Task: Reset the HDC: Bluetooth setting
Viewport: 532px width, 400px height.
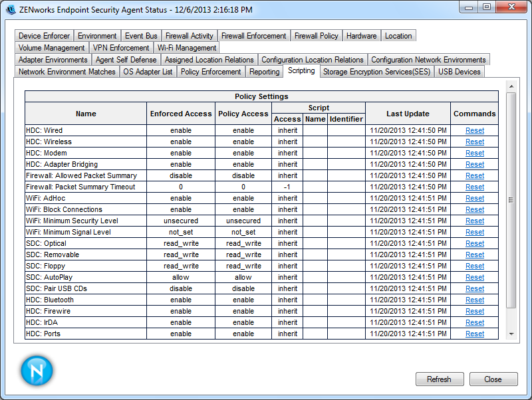Action: [x=475, y=300]
